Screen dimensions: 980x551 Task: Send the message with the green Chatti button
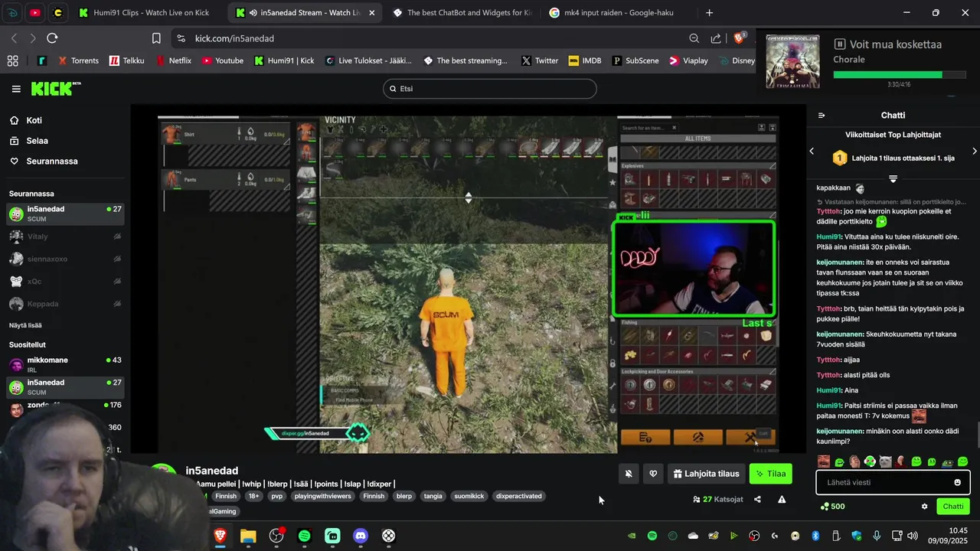click(x=953, y=507)
